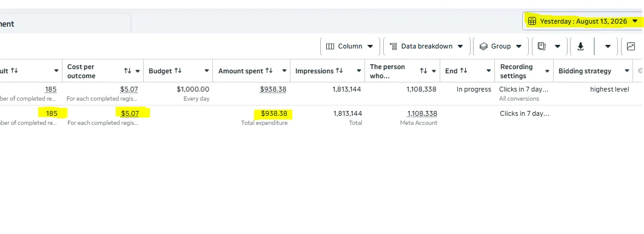This screenshot has width=644, height=234.
Task: Sort by the Result column arrows
Action: click(15, 70)
